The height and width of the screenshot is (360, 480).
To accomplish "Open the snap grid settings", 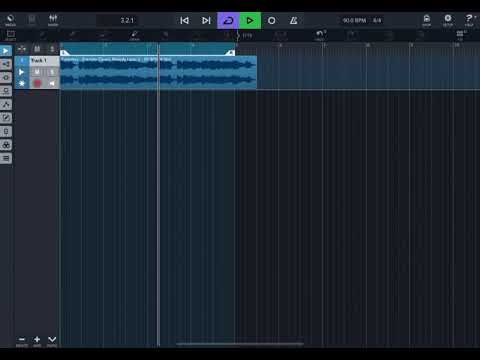I will point(461,35).
